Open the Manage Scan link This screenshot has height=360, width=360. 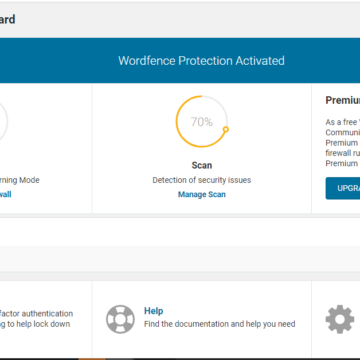point(202,194)
